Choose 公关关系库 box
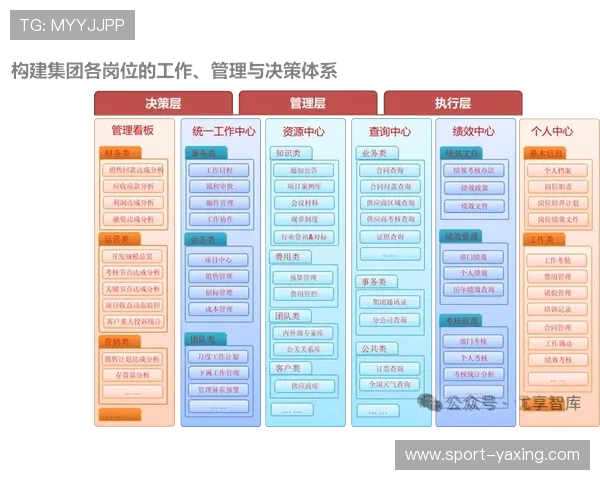 (303, 349)
